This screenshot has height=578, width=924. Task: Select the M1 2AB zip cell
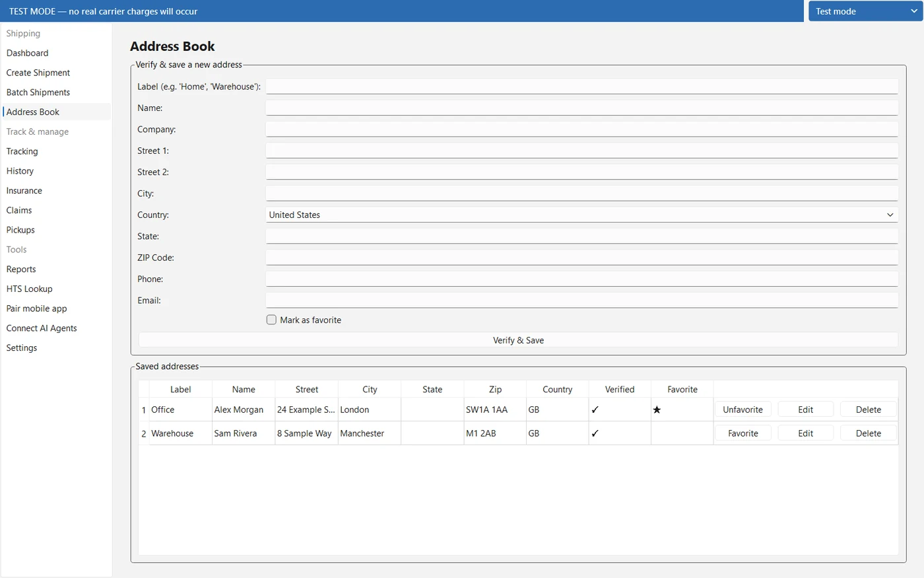pyautogui.click(x=495, y=433)
